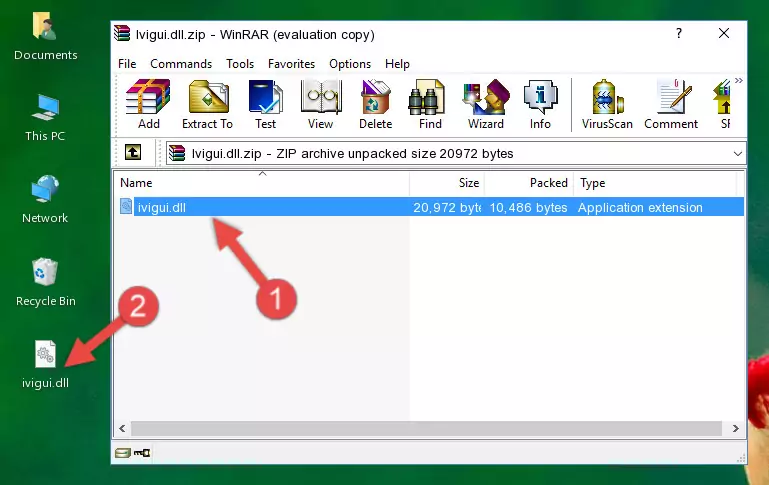Go up one folder level
The height and width of the screenshot is (485, 769).
click(x=132, y=153)
